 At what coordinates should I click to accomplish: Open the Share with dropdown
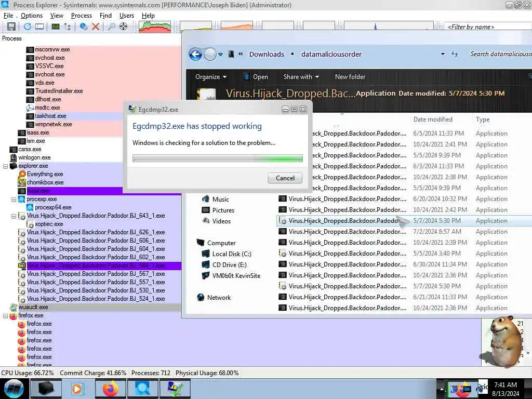click(301, 77)
